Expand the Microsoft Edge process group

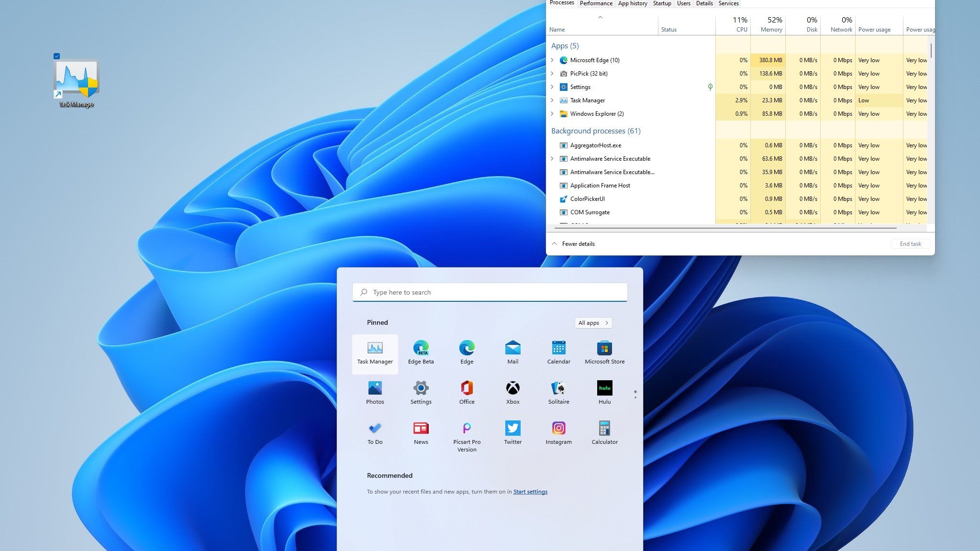pos(552,60)
